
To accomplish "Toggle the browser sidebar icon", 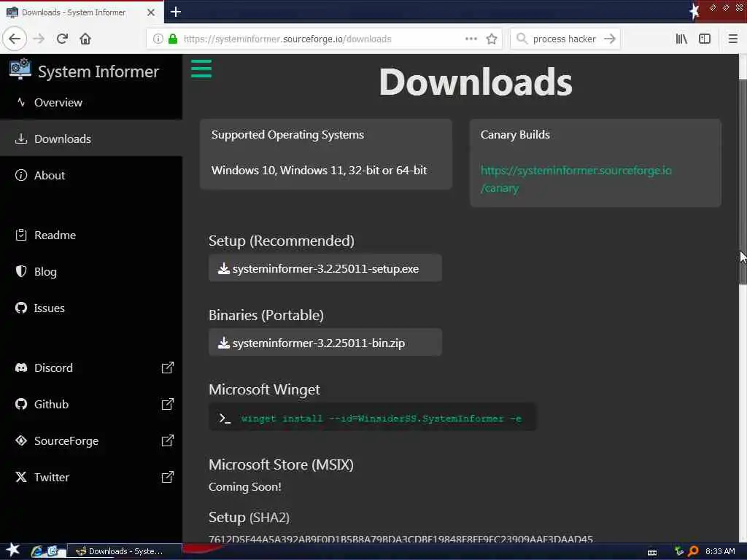I will click(705, 39).
